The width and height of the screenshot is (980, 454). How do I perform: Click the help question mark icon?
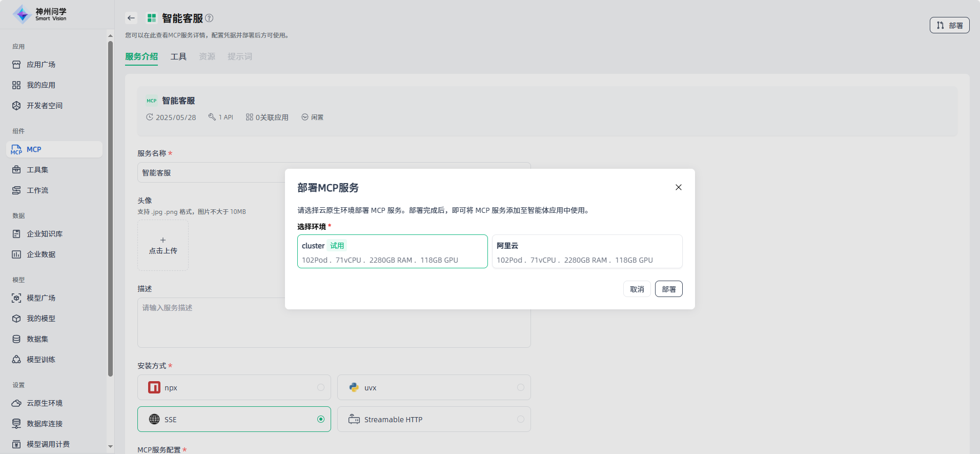coord(209,18)
